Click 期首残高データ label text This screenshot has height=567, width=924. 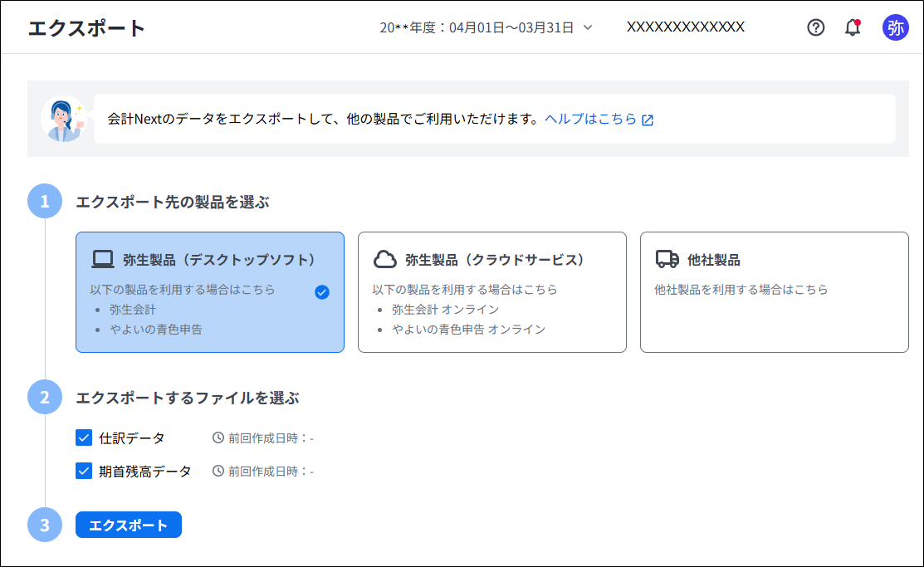tap(145, 471)
